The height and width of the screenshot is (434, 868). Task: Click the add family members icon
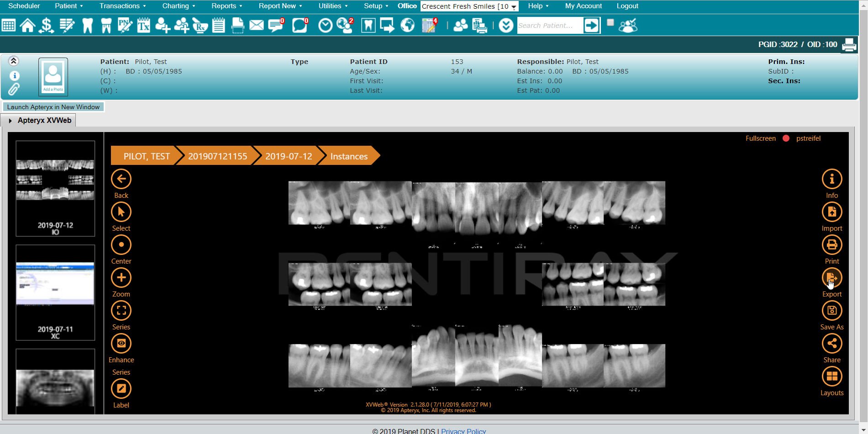(x=182, y=25)
